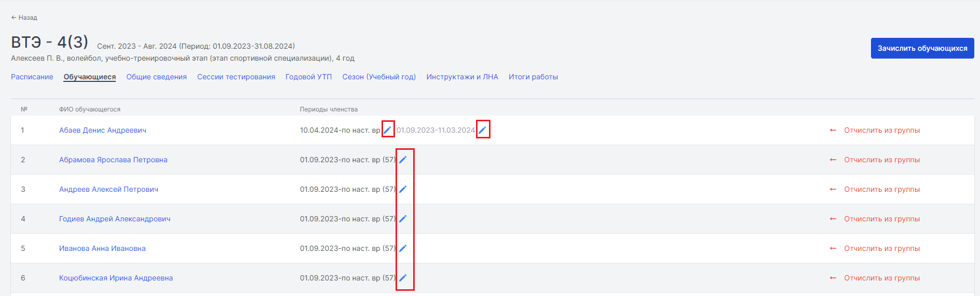Screen dimensions: 980x296
Task: Expel Абрамова Ярослава from the group
Action: click(x=875, y=160)
